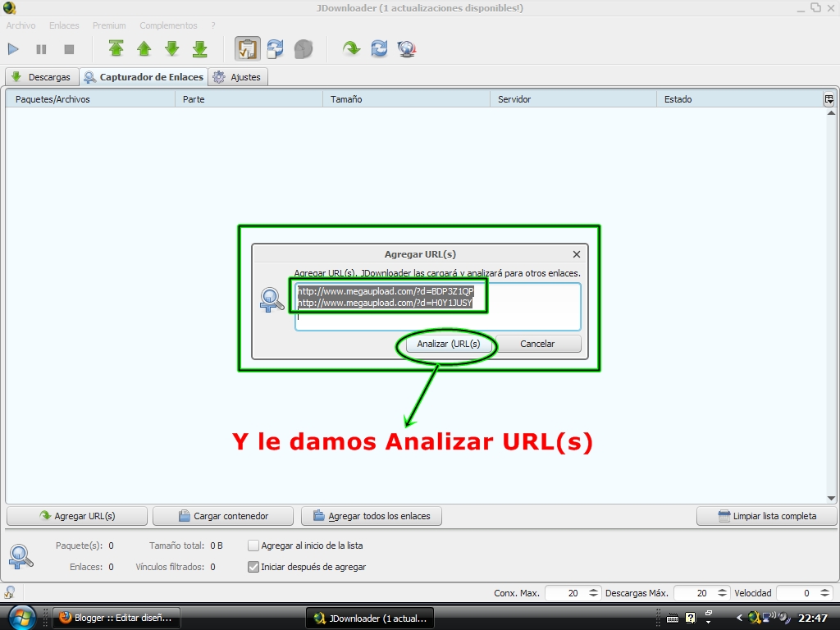840x630 pixels.
Task: Click the Paquete(s): 0 count value
Action: 111,546
